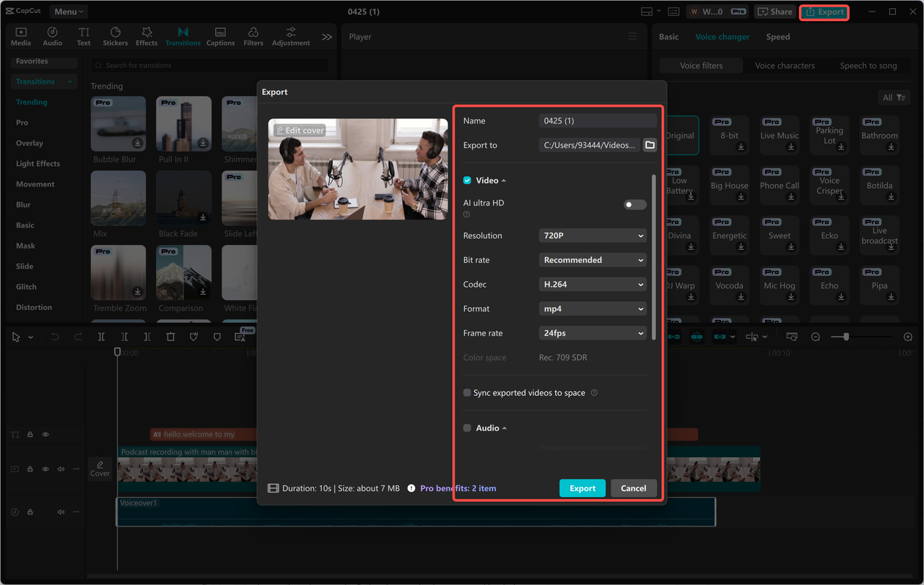Click the Delete trash icon in timeline toolbar
The image size is (924, 585).
pos(171,337)
